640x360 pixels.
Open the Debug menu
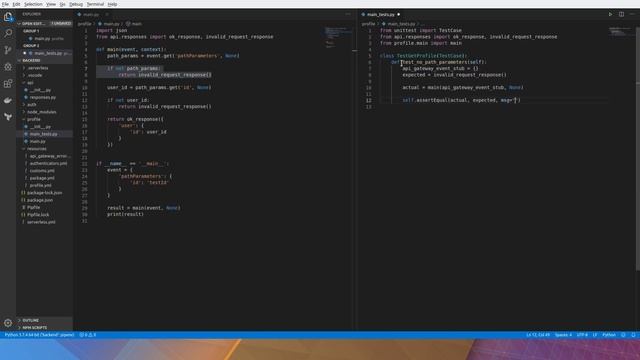[x=76, y=4]
